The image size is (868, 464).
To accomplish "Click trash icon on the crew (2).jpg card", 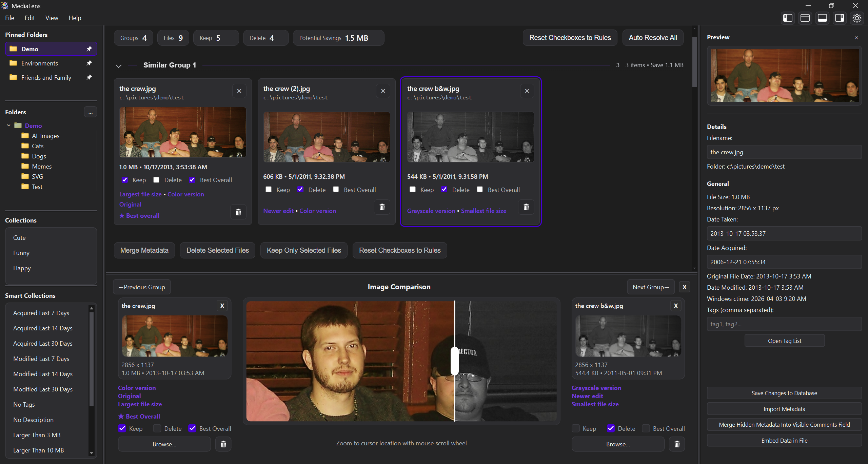I will (x=382, y=207).
